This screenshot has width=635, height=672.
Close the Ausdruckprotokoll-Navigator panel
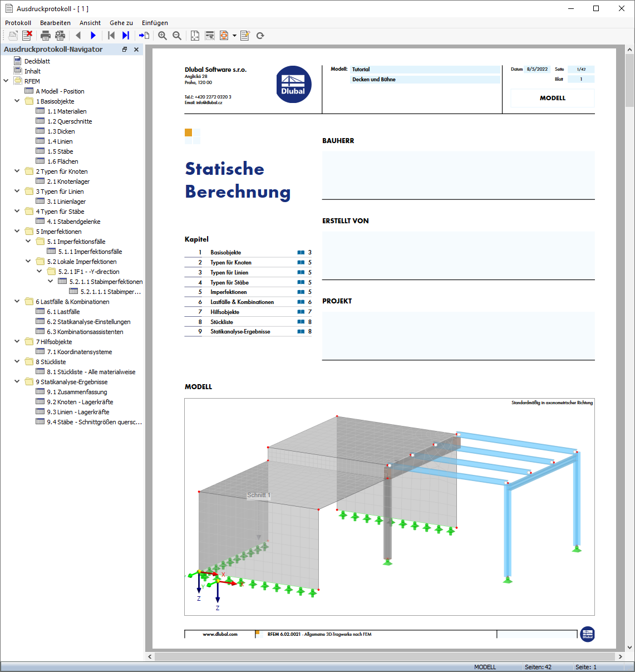[x=136, y=50]
